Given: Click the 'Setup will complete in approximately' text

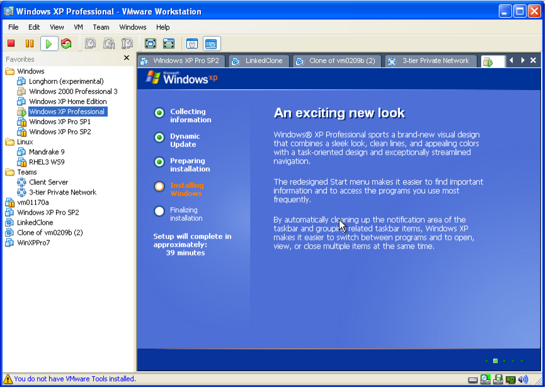Looking at the screenshot, I should point(192,241).
